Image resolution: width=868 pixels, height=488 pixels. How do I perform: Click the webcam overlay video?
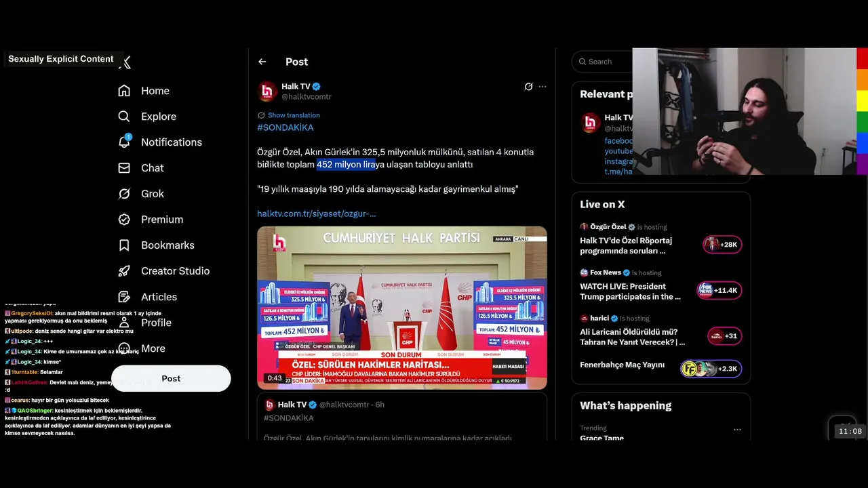(745, 111)
